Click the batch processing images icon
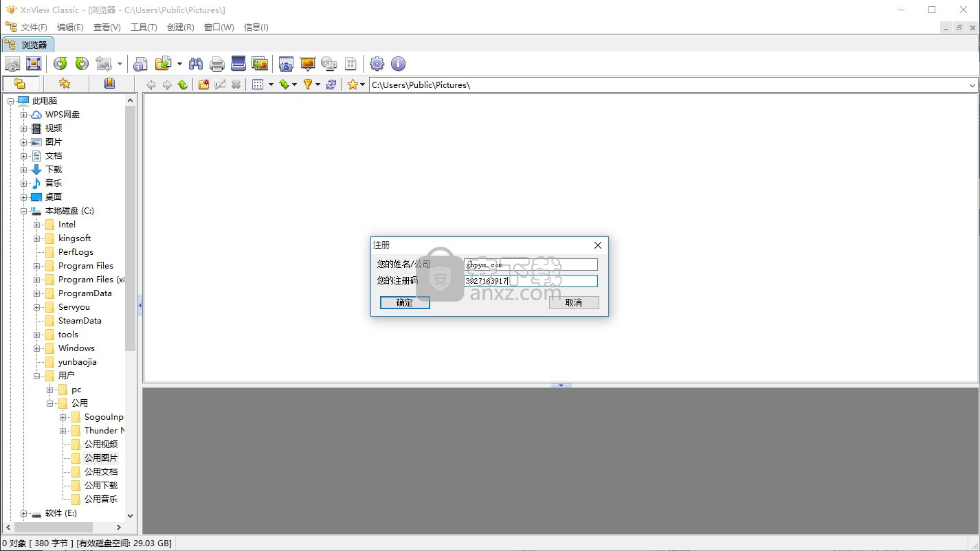980x551 pixels. pyautogui.click(x=260, y=64)
